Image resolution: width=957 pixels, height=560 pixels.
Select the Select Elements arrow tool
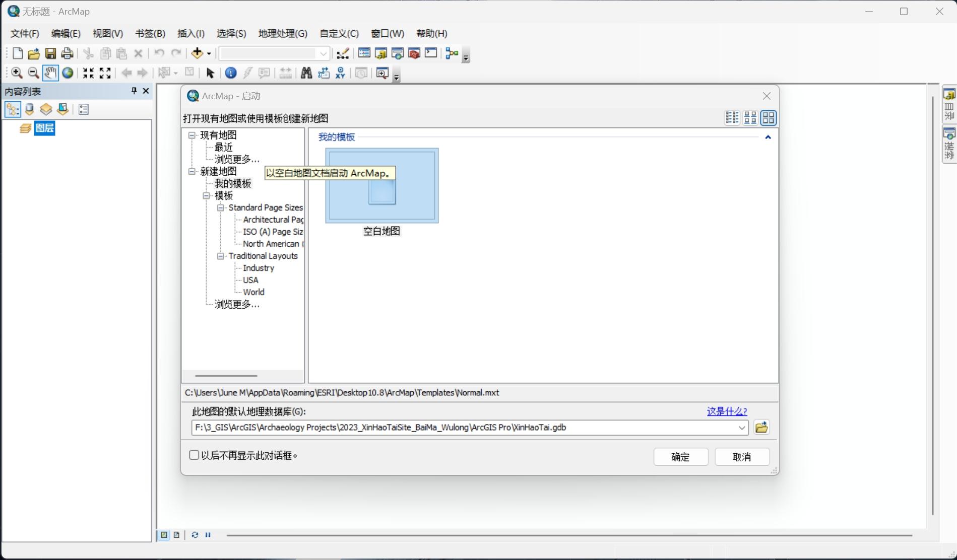point(210,73)
